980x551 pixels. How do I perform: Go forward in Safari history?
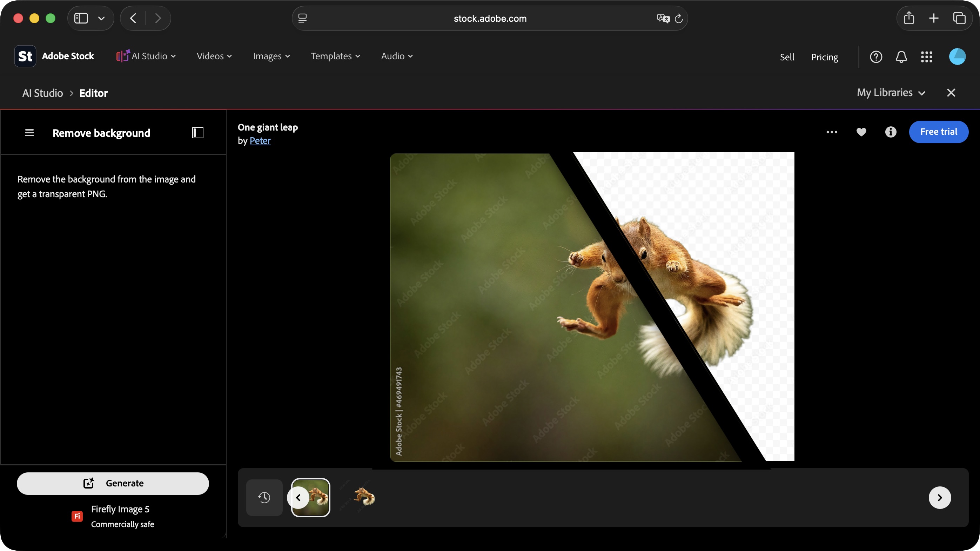pyautogui.click(x=158, y=18)
